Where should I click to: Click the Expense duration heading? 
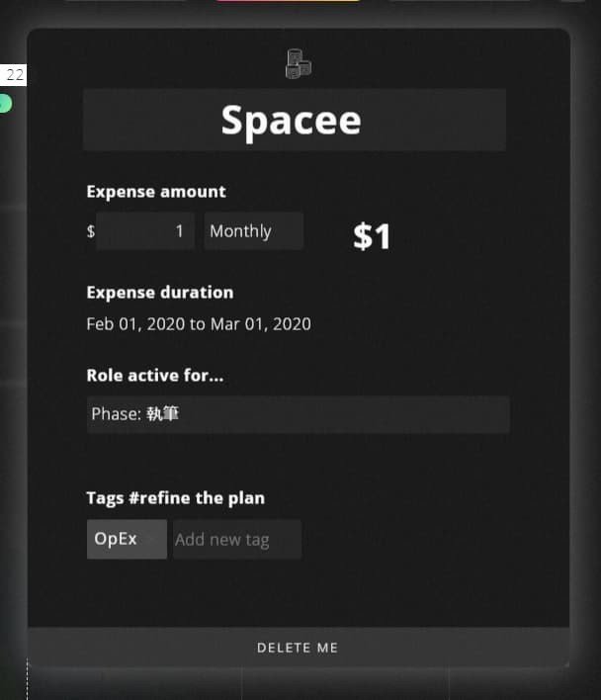point(160,293)
